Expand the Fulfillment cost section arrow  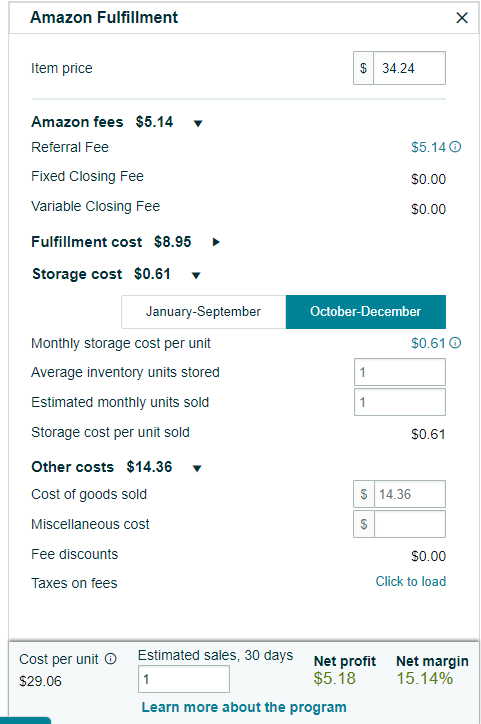[x=216, y=241]
